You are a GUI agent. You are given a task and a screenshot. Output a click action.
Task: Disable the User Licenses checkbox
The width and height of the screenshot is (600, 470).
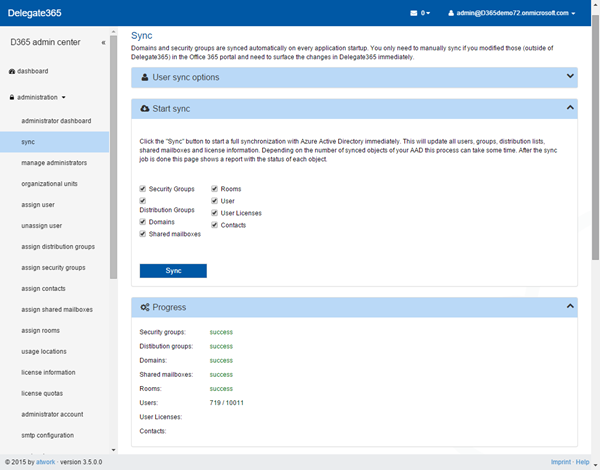[215, 213]
